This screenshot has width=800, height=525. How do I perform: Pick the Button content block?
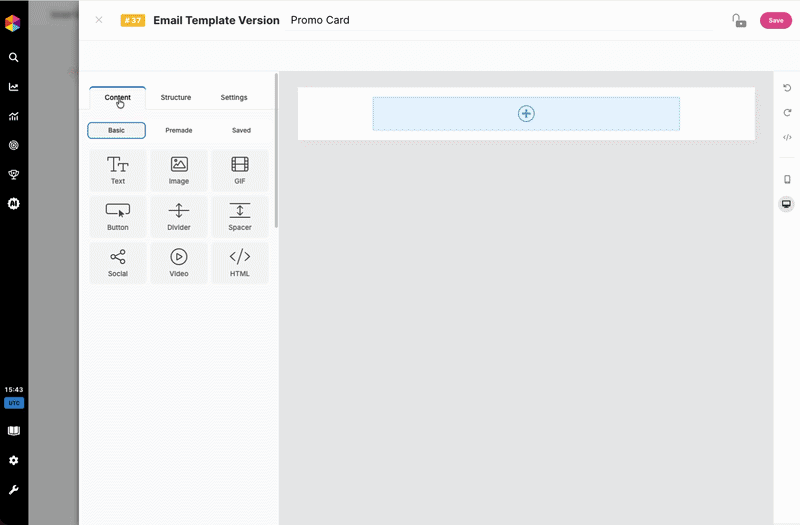[118, 216]
